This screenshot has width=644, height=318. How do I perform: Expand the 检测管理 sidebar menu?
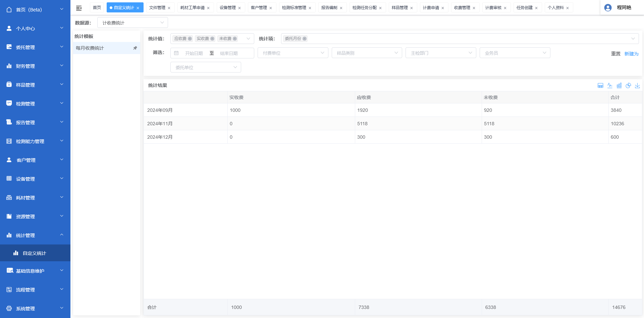[35, 103]
